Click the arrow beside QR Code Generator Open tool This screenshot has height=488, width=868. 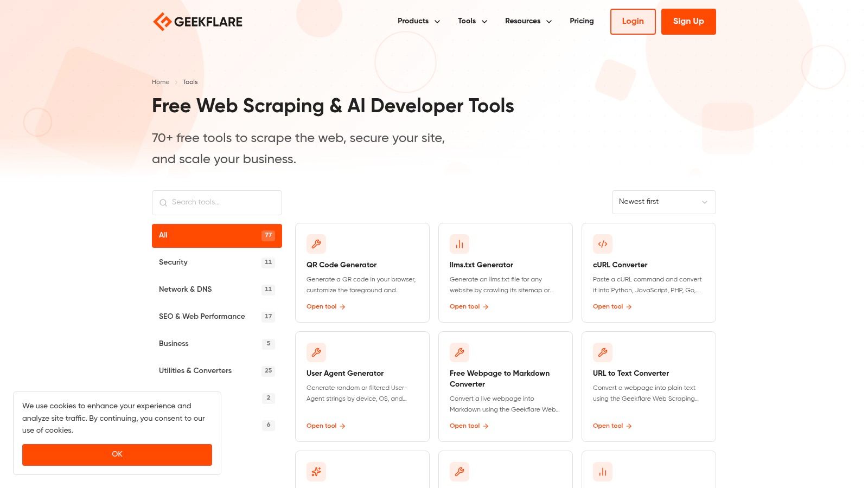tap(342, 307)
